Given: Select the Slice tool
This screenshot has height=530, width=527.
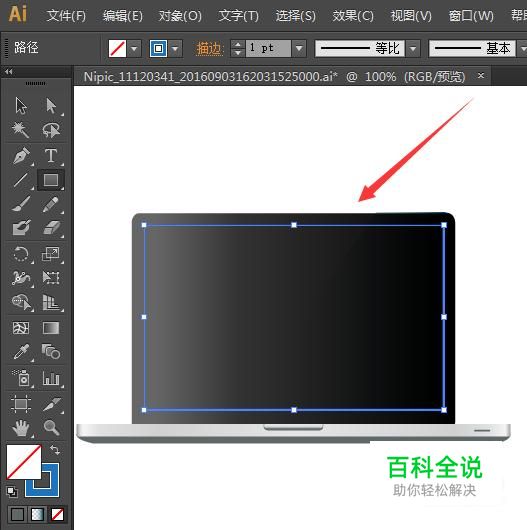Looking at the screenshot, I should [x=51, y=404].
